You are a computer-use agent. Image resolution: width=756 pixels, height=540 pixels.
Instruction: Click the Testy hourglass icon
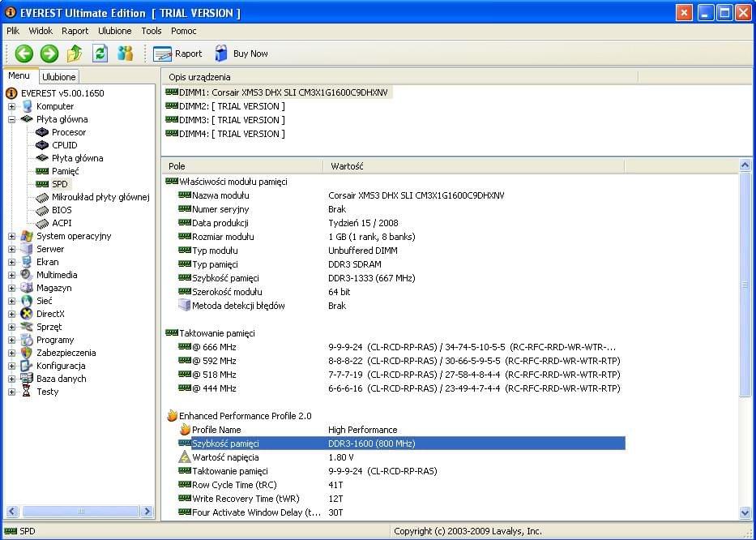click(27, 392)
